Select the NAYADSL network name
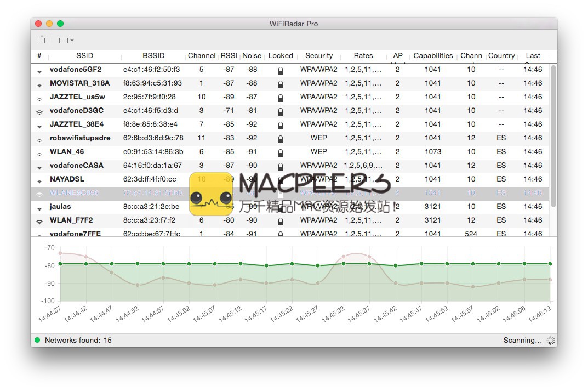 coord(67,179)
